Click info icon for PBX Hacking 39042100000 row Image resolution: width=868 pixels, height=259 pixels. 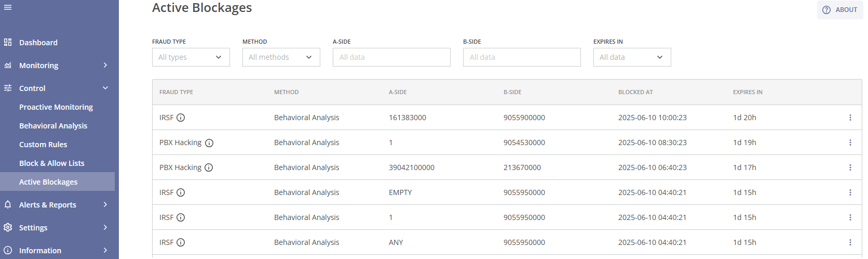(x=209, y=167)
